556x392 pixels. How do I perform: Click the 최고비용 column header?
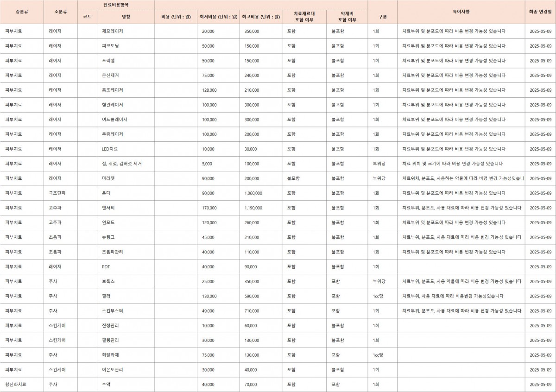[261, 17]
